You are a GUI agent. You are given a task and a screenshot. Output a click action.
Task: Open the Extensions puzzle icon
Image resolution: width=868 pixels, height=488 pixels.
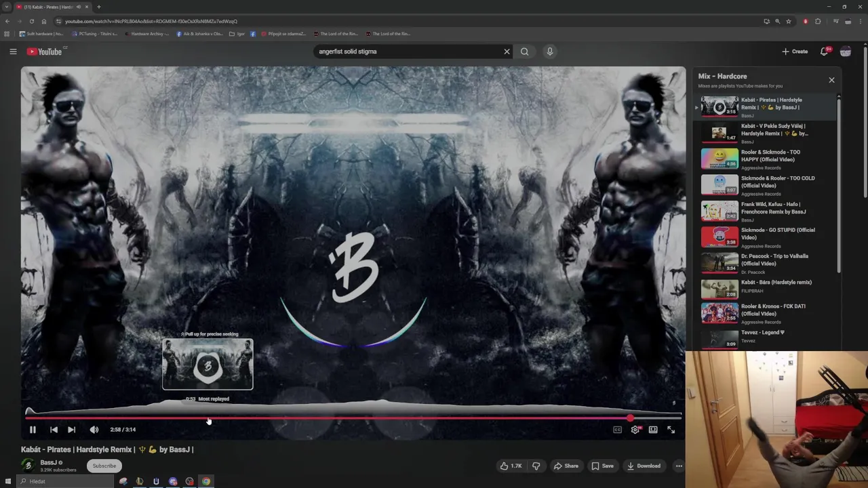click(x=818, y=21)
